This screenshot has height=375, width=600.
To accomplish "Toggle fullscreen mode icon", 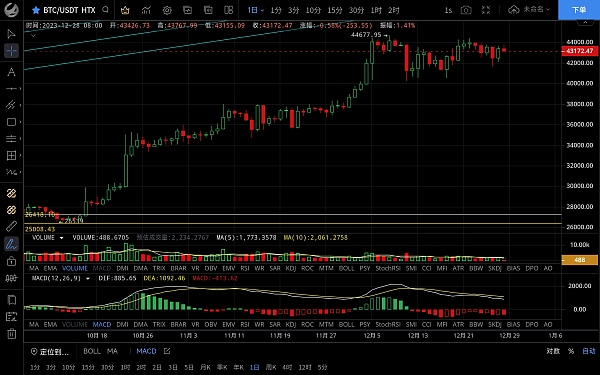I will click(x=486, y=10).
